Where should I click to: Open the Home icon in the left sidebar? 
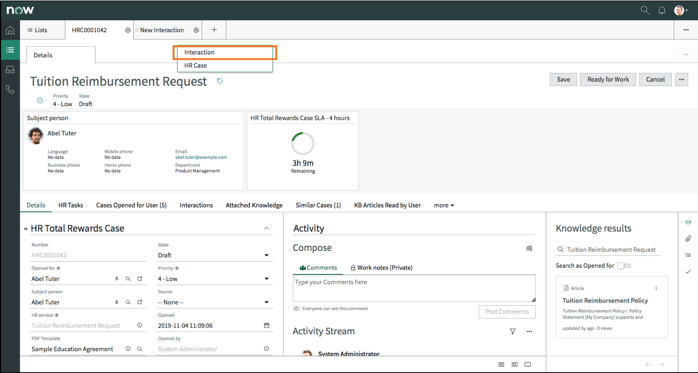point(10,30)
